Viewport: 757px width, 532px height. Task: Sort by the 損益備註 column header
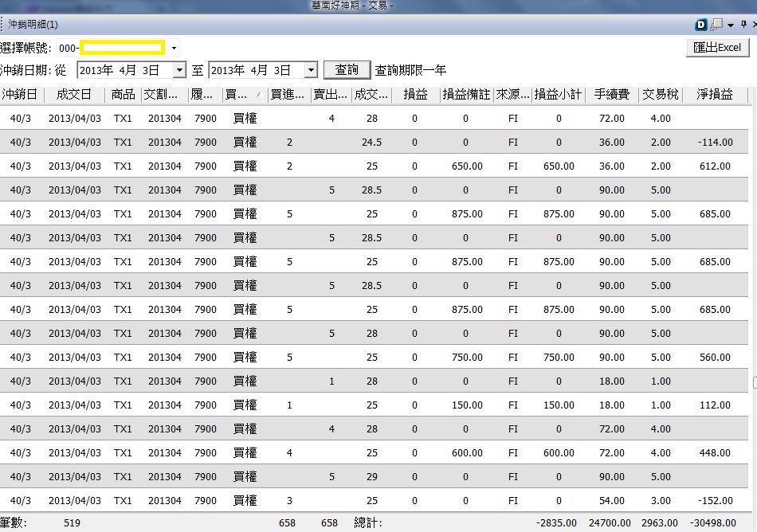click(x=466, y=95)
